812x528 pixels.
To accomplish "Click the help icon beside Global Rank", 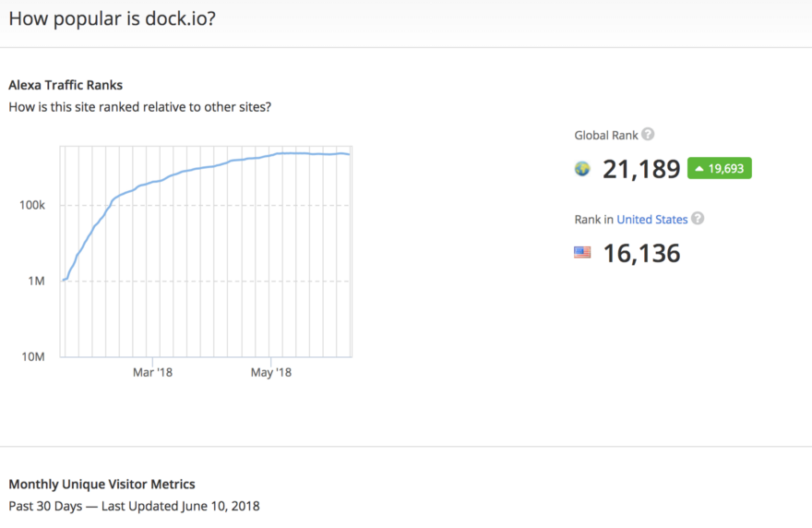I will coord(648,135).
